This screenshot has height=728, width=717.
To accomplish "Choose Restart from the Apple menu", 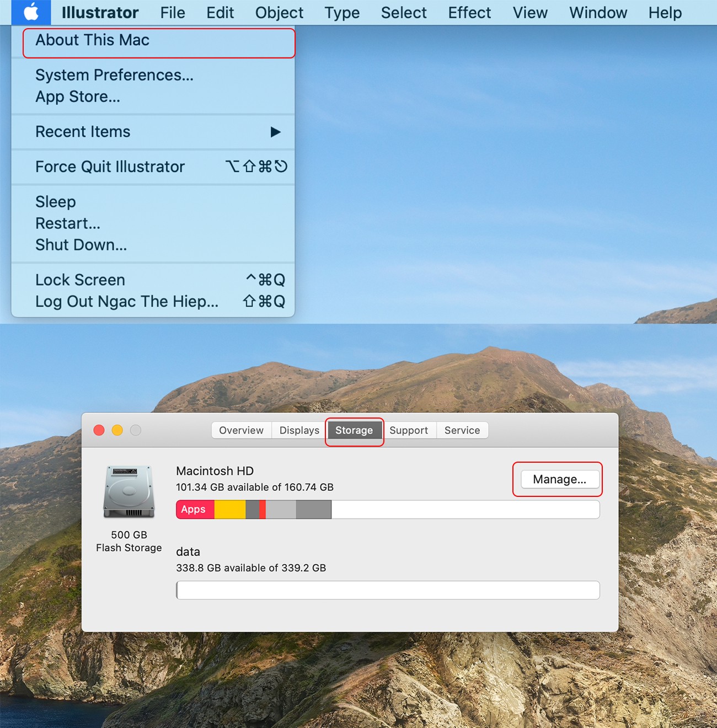I will 153,223.
